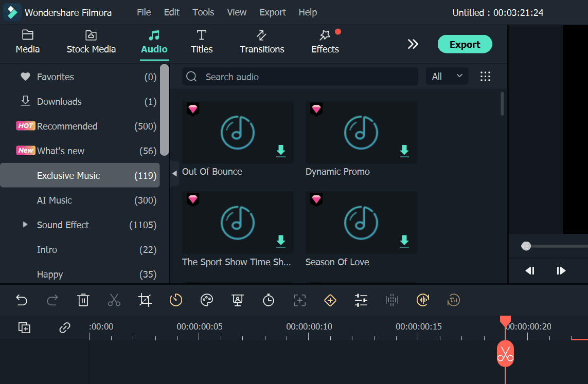The image size is (588, 384).
Task: Select the Season Of Love thumbnail
Action: 361,223
